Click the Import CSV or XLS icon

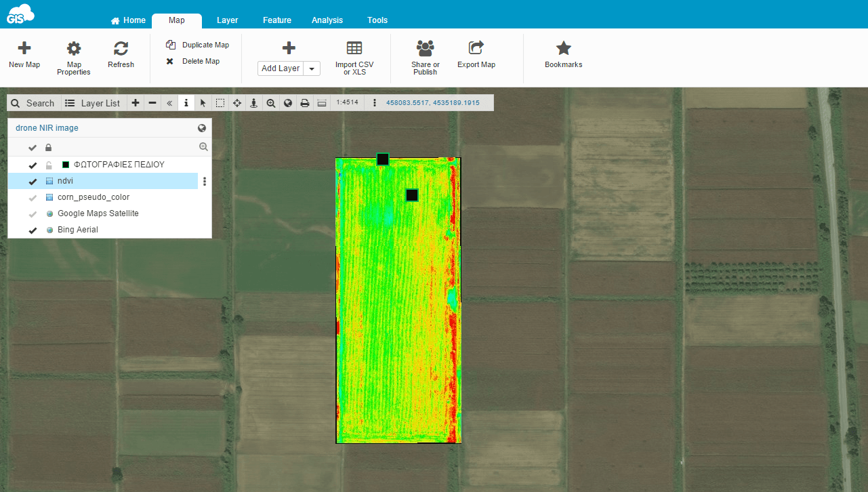click(354, 48)
